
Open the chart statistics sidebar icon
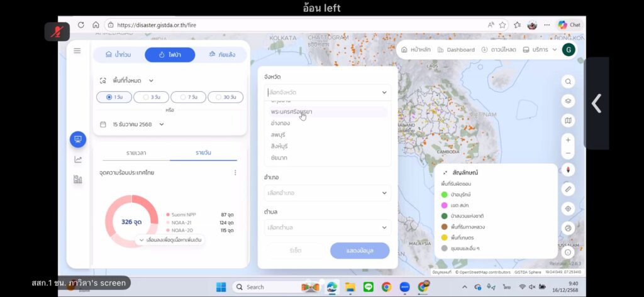(78, 159)
